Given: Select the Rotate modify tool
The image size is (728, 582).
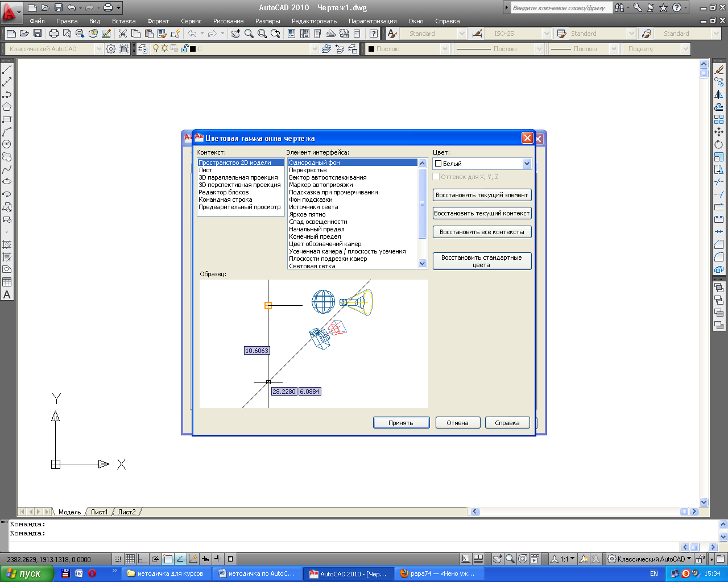Looking at the screenshot, I should pos(719,144).
